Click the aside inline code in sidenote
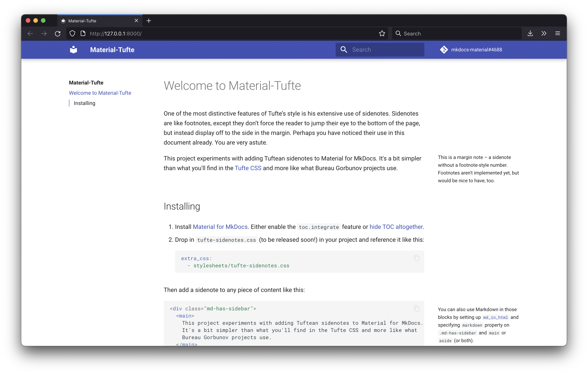This screenshot has height=374, width=588. 445,341
